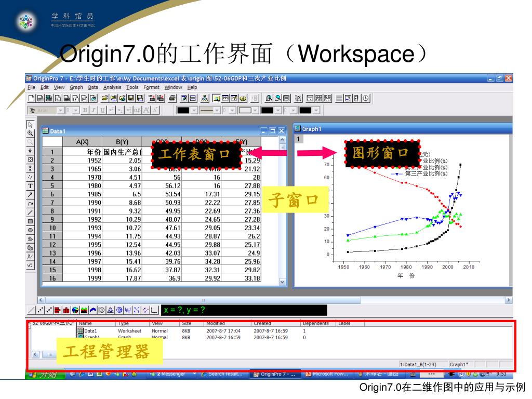Click the Save Project floppy icon
Image resolution: width=532 pixels, height=399 pixels.
[x=130, y=98]
